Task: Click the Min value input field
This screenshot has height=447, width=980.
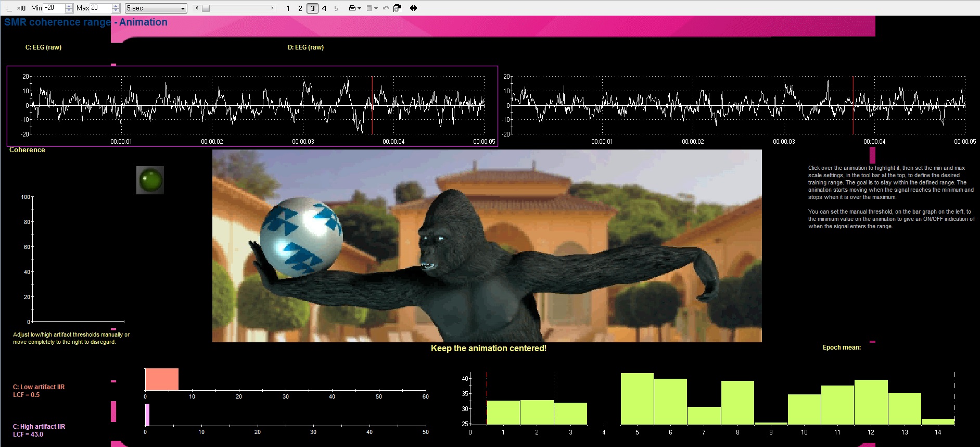Action: pyautogui.click(x=54, y=8)
